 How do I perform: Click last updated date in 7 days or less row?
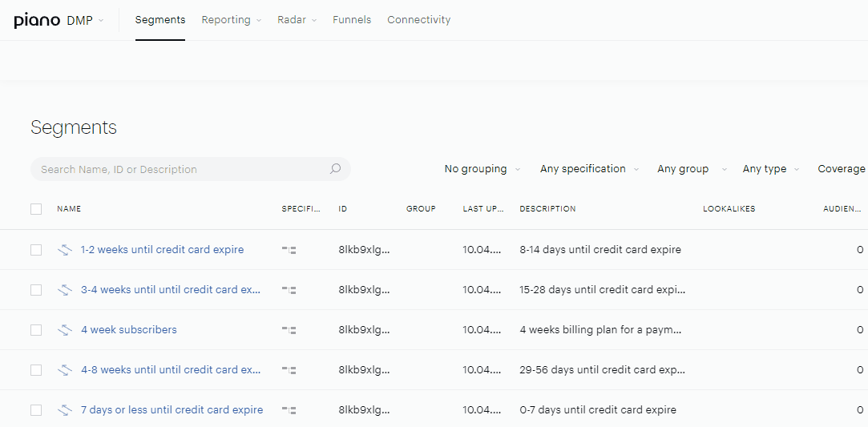pyautogui.click(x=482, y=410)
